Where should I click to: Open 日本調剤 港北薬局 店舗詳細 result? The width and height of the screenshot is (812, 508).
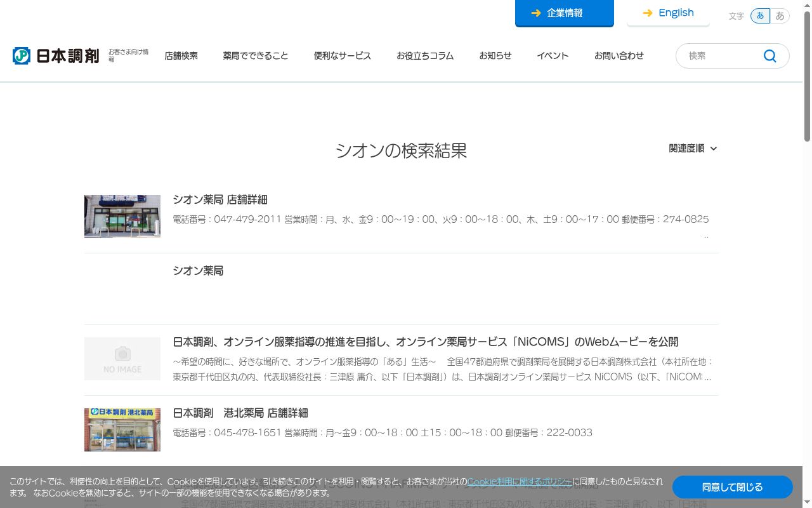[x=240, y=413]
